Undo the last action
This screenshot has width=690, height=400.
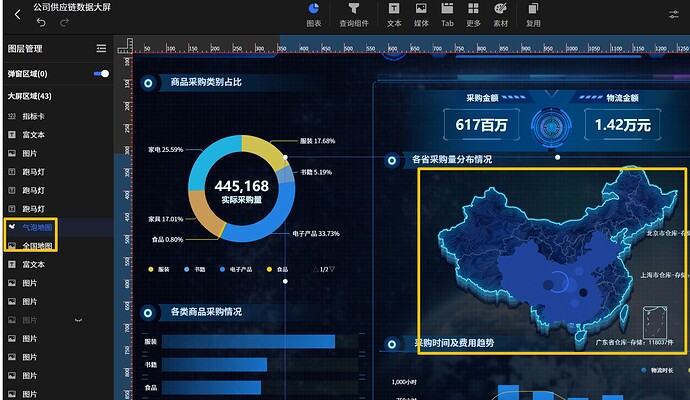coord(41,22)
